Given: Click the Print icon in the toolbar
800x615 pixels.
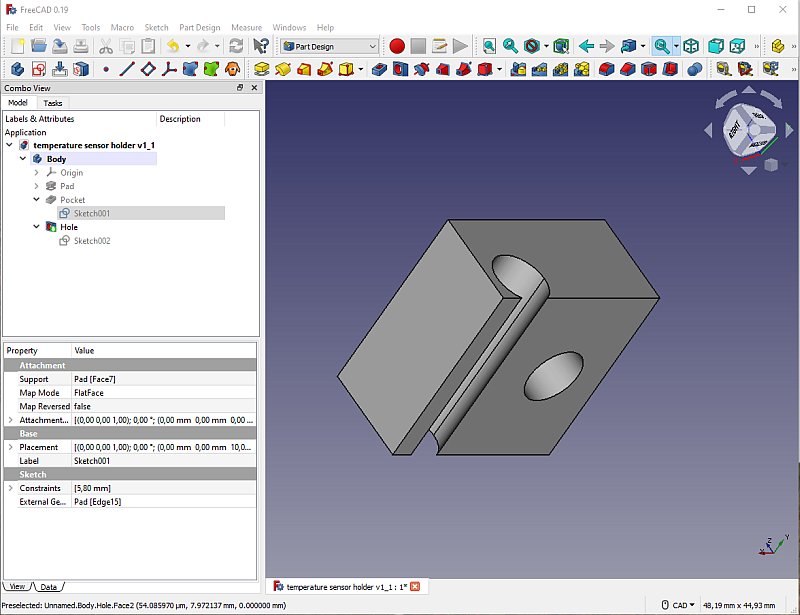Looking at the screenshot, I should (x=81, y=46).
